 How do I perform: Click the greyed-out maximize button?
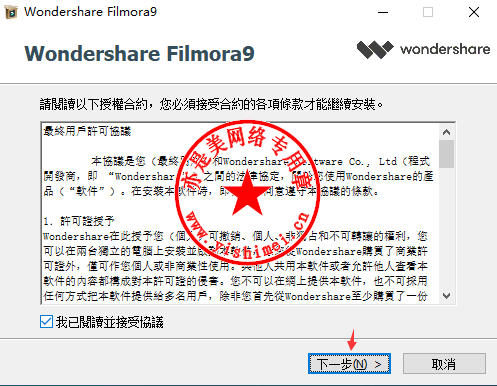(x=428, y=13)
